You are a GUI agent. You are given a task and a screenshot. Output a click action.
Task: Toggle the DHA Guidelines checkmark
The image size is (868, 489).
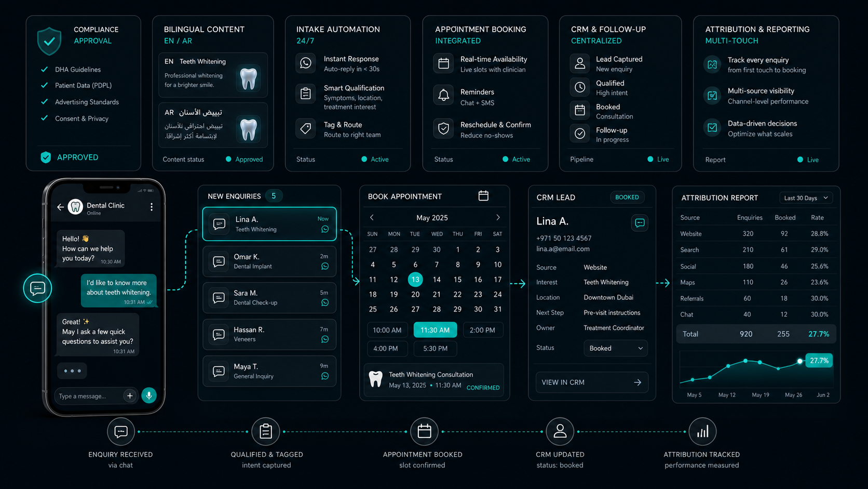point(45,69)
